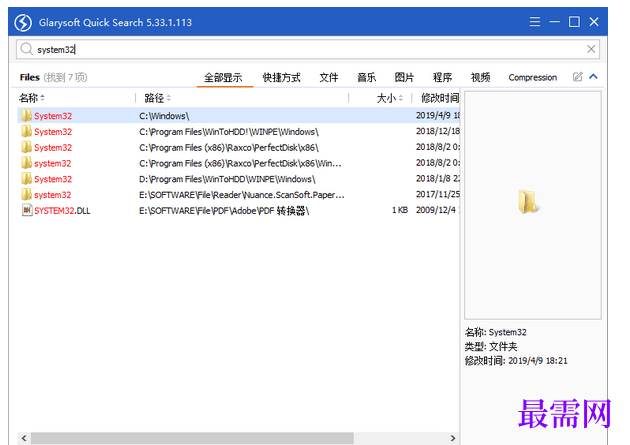
Task: Click the Glarysoft Quick Search logo icon
Action: [23, 22]
